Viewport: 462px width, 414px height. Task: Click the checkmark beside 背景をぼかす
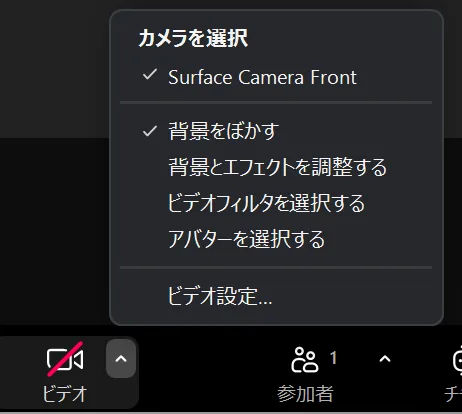click(150, 131)
